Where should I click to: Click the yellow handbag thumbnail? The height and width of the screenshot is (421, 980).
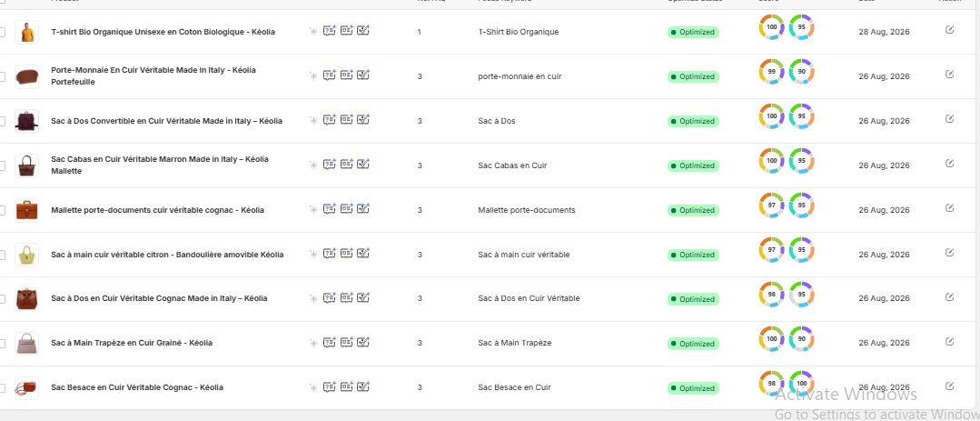(27, 255)
